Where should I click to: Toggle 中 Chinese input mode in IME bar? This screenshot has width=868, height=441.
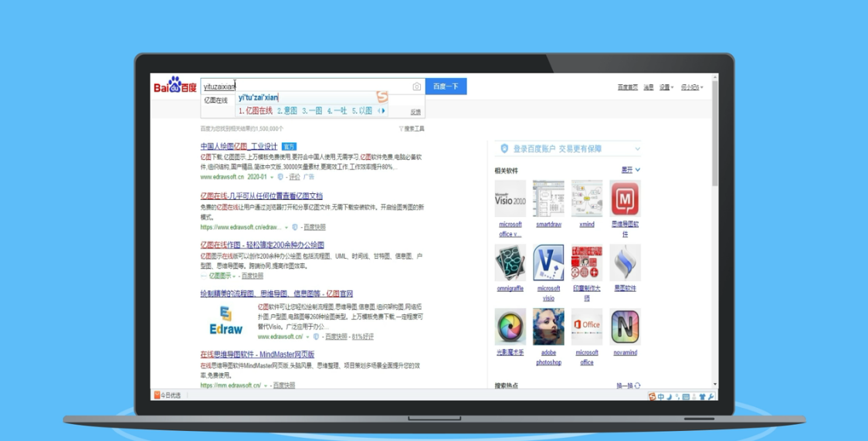(661, 396)
